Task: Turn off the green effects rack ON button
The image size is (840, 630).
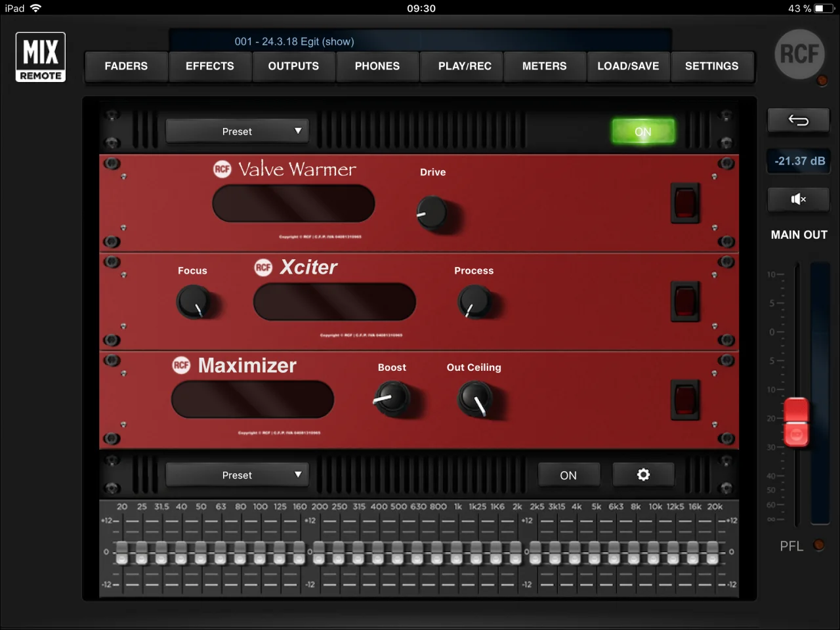Action: (642, 131)
